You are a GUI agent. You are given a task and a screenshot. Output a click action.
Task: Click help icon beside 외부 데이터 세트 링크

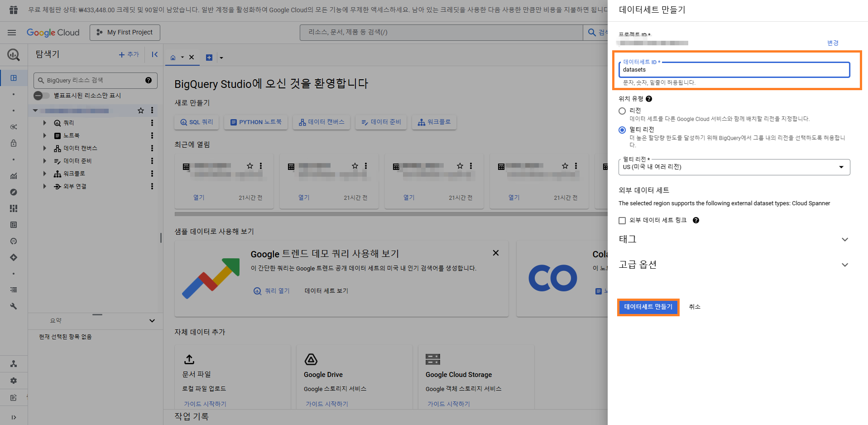pyautogui.click(x=696, y=220)
